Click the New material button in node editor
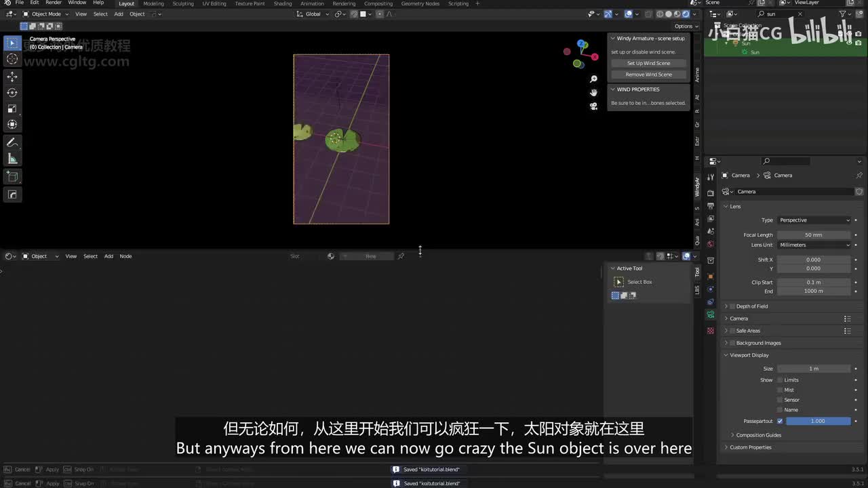 pyautogui.click(x=367, y=256)
